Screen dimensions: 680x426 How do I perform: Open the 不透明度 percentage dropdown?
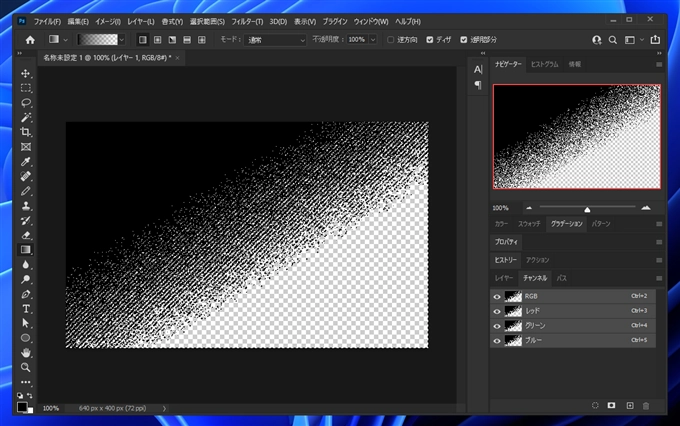pos(371,40)
